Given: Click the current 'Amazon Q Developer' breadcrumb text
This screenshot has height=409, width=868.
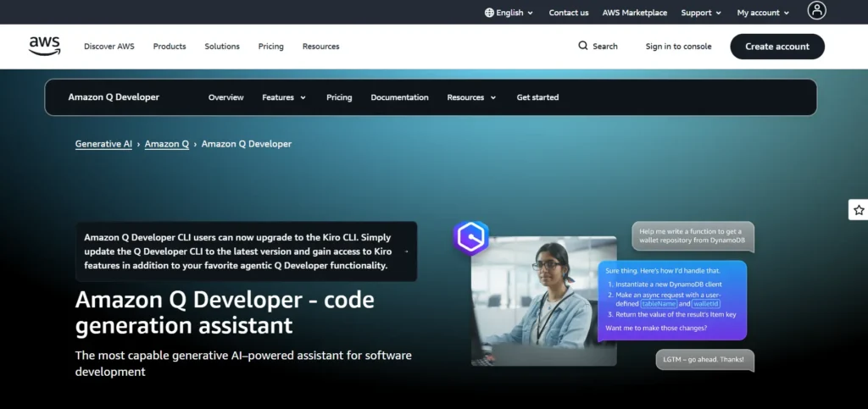Looking at the screenshot, I should (247, 144).
